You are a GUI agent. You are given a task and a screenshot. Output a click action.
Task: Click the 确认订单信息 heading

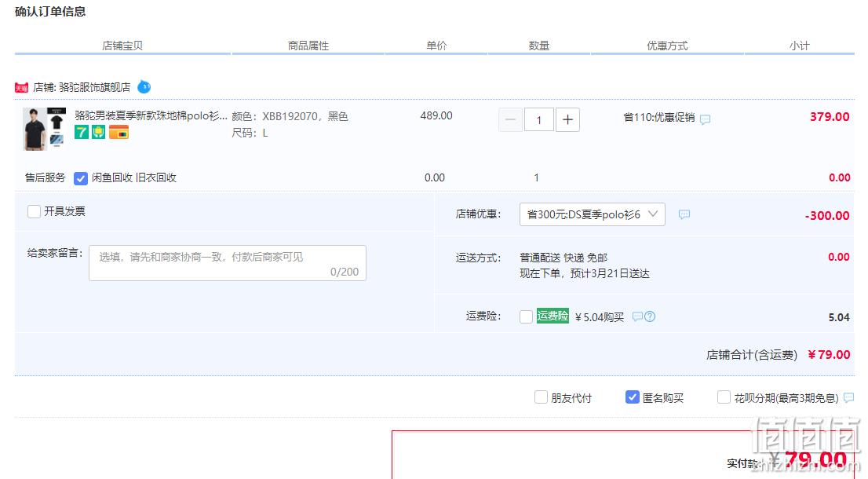point(50,12)
